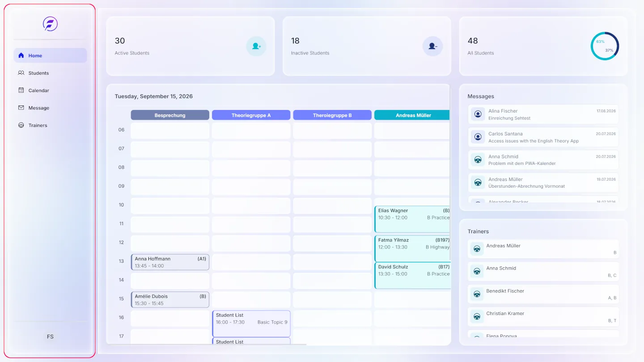Click the All Students donut chart
The image size is (644, 362).
605,46
